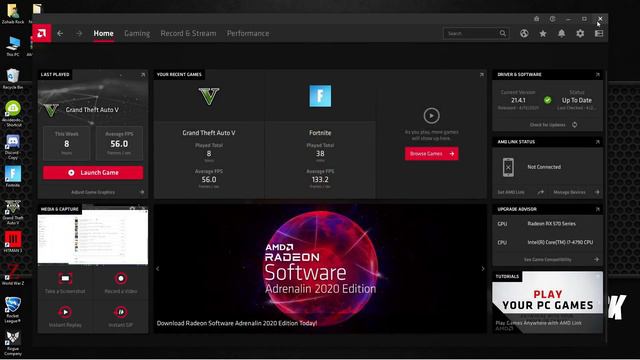Click the play circle icon in recent games
This screenshot has width=640, height=360.
coord(431,116)
